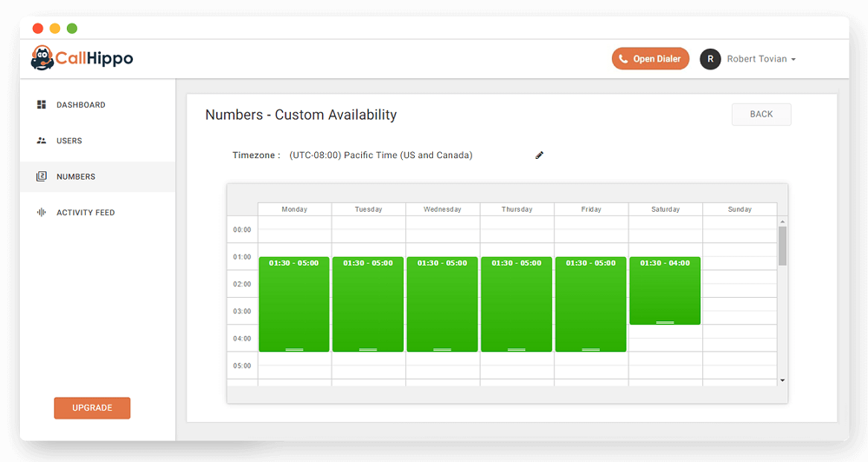
Task: Click the CallHippo logo
Action: pos(82,58)
